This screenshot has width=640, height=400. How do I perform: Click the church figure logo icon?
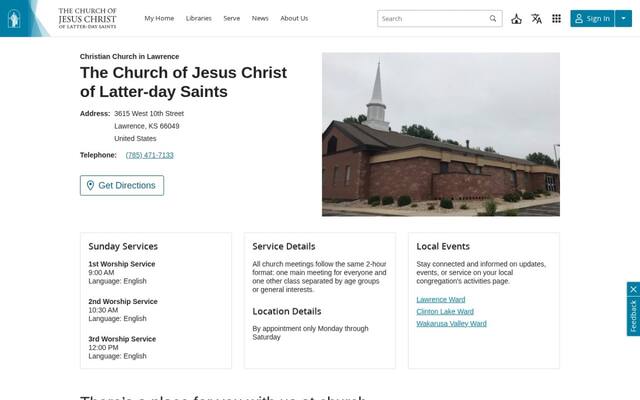(14, 18)
